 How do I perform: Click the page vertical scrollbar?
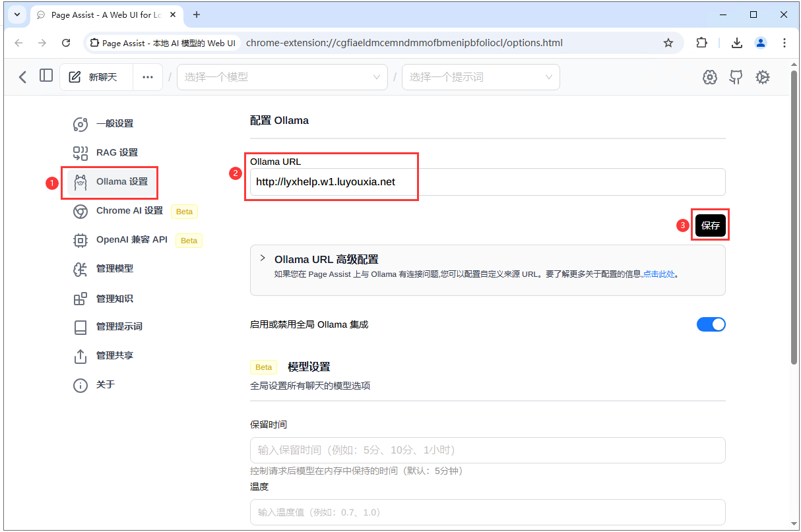[794, 218]
